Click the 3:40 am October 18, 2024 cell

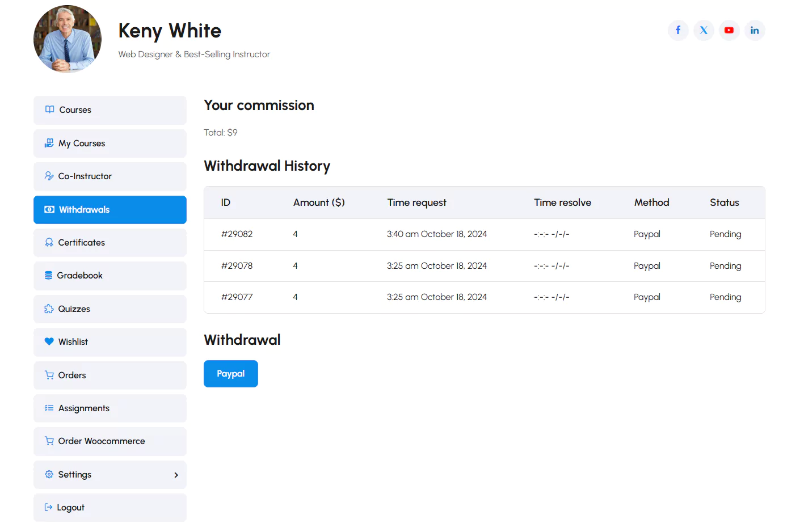437,234
